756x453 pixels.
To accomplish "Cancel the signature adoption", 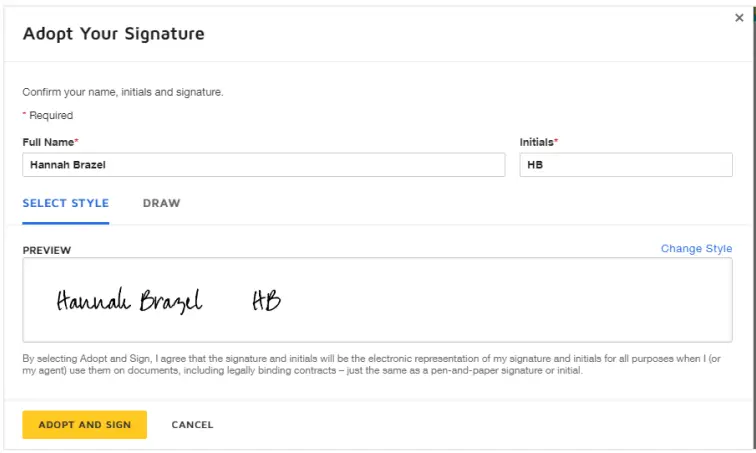I will (x=192, y=425).
